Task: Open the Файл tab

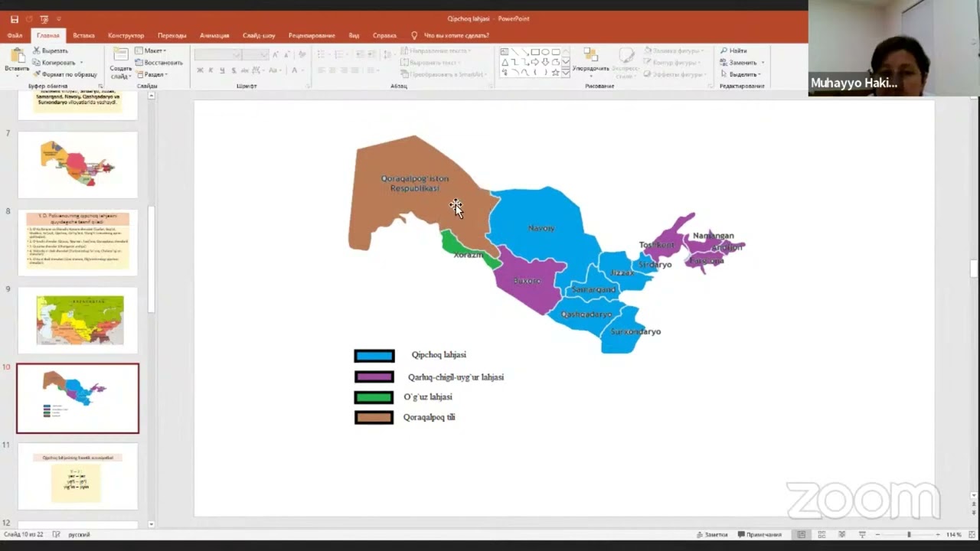Action: click(x=15, y=35)
